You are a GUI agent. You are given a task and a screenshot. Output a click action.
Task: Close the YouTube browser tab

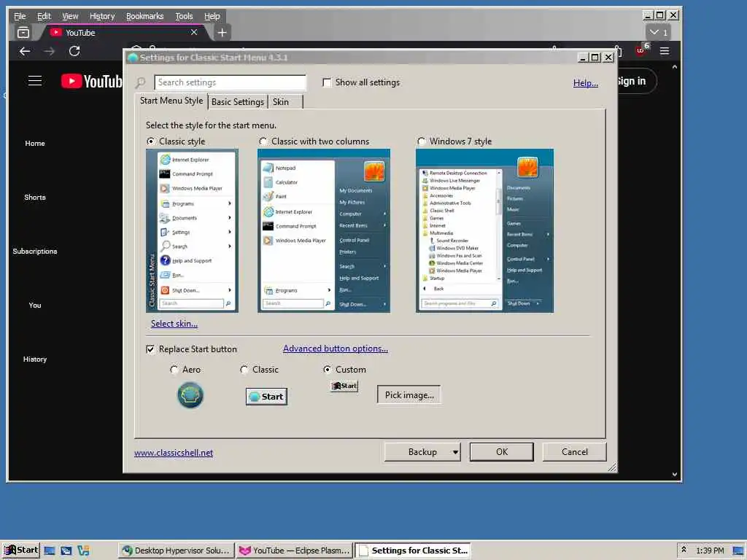pyautogui.click(x=194, y=32)
